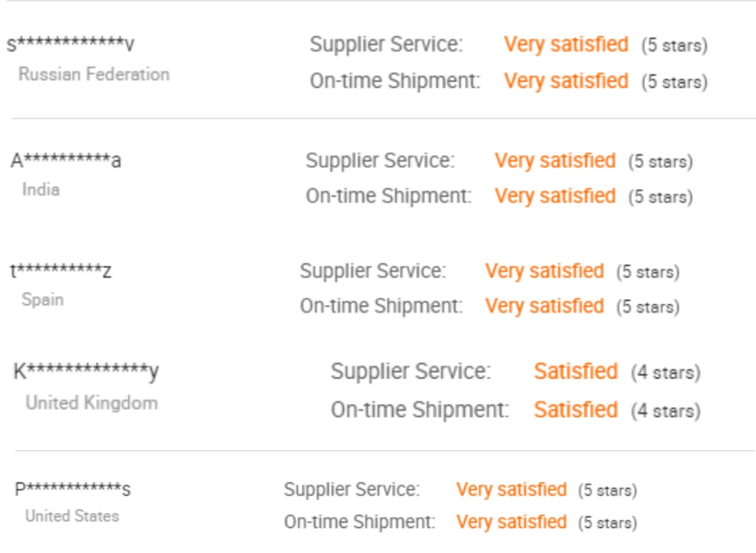Click the India country label
The height and width of the screenshot is (553, 756).
(x=41, y=189)
